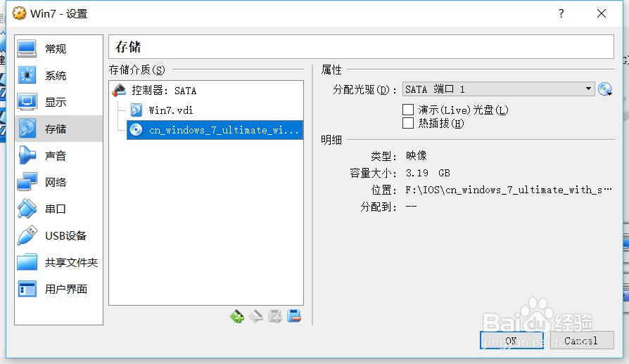Click the Cancel button
Viewport: 629px width, 364px height.
click(x=582, y=340)
